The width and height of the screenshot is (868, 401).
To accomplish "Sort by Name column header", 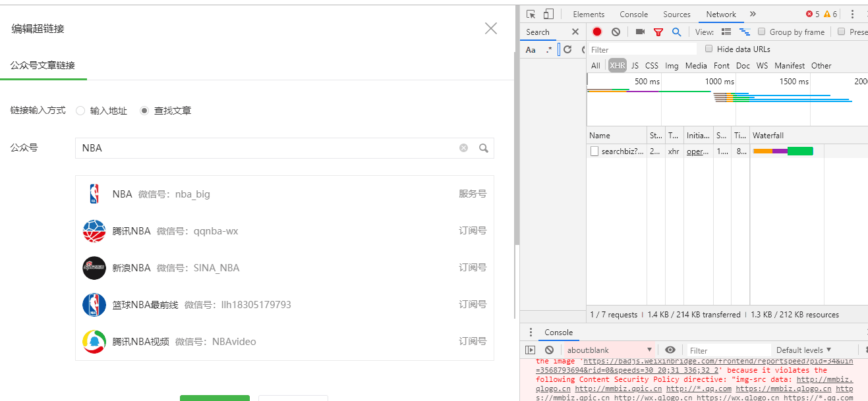I will click(616, 136).
